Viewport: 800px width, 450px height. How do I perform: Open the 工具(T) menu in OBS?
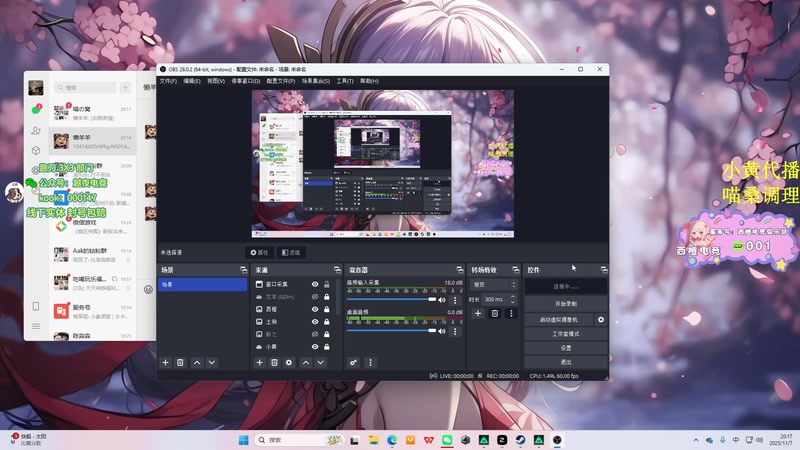click(x=345, y=81)
